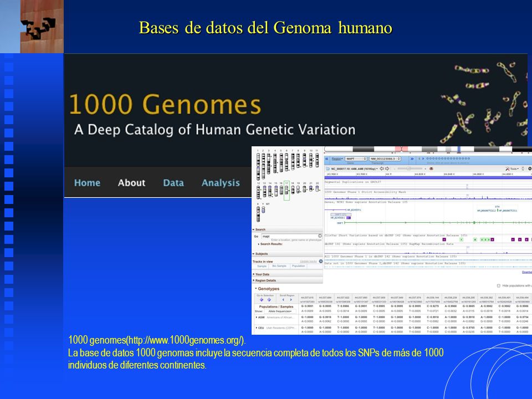Click the first green ClinVar variation marker

[462, 239]
